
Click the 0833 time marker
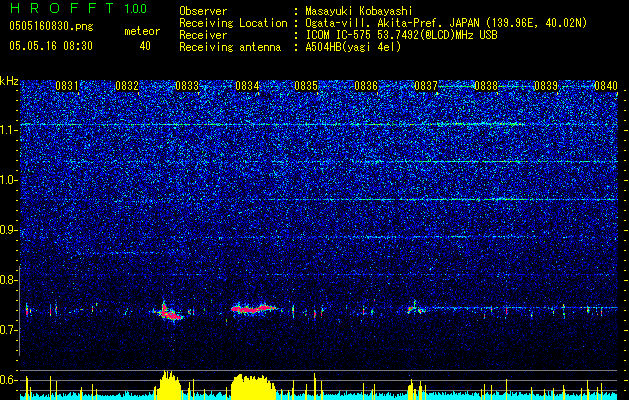(x=187, y=86)
